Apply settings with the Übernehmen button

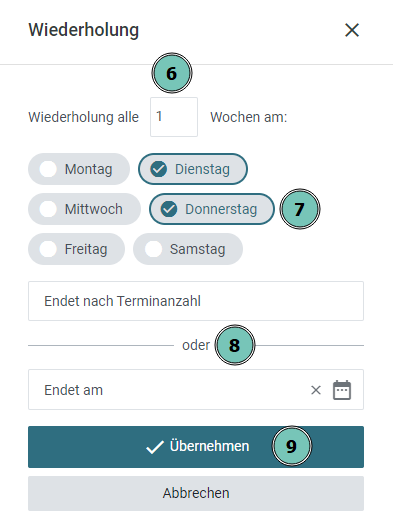pos(196,447)
